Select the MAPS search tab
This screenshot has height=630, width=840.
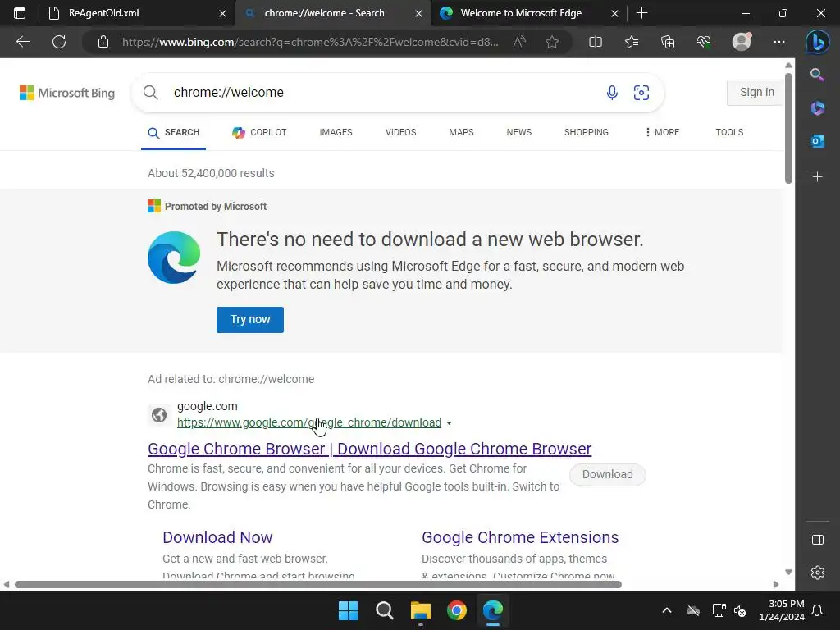461,132
